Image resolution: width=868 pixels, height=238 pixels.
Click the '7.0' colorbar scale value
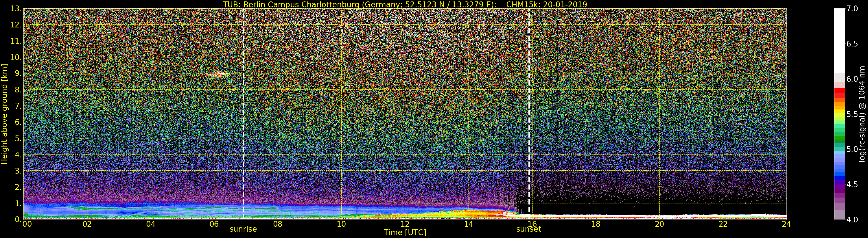tap(852, 9)
